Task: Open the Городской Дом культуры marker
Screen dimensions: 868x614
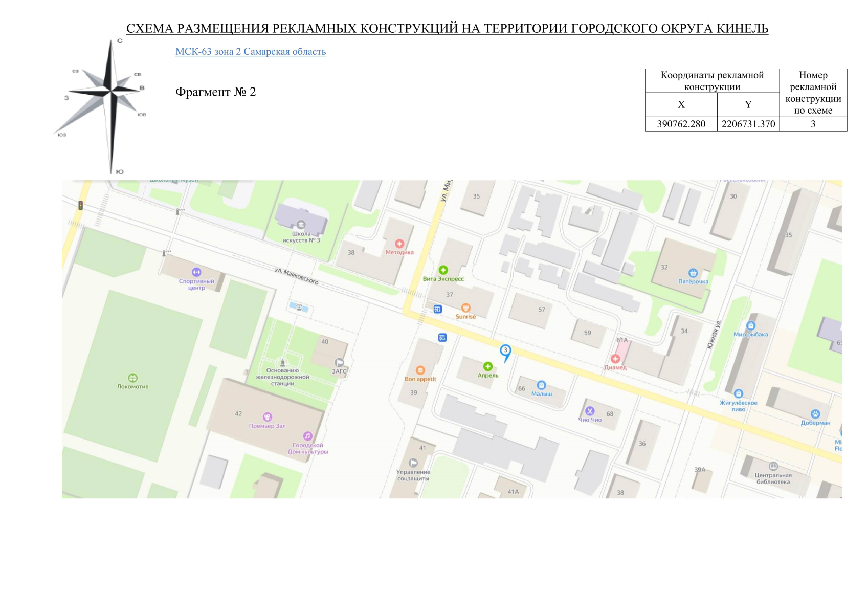Action: [308, 436]
